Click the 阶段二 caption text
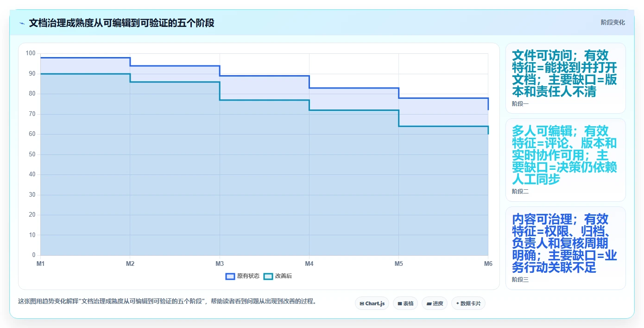 pos(520,191)
